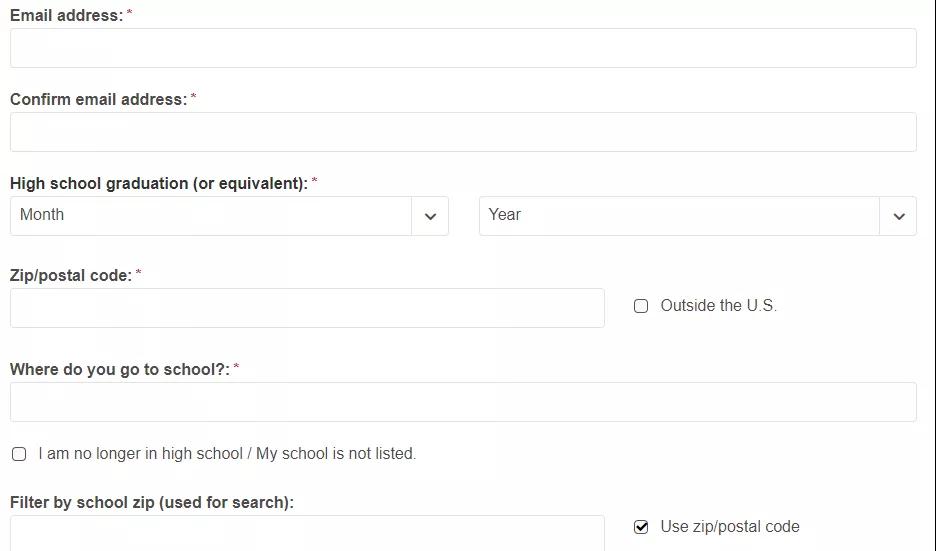The width and height of the screenshot is (936, 551).
Task: Click the Email address input field
Action: pos(463,48)
